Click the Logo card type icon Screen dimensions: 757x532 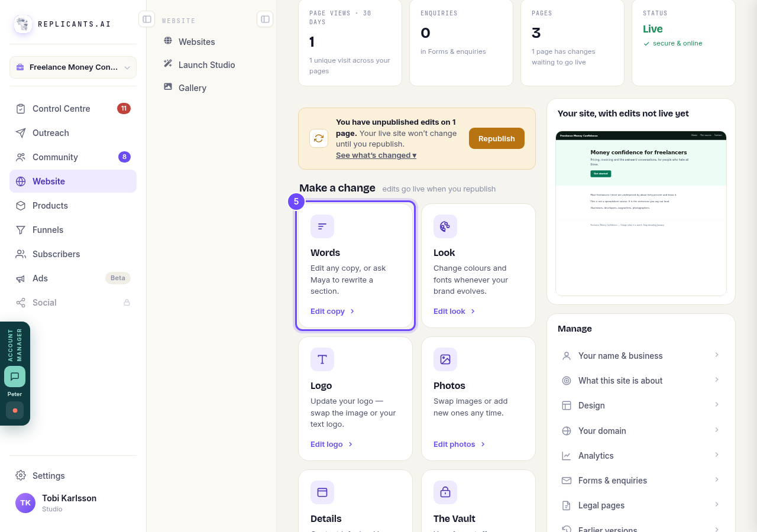322,359
